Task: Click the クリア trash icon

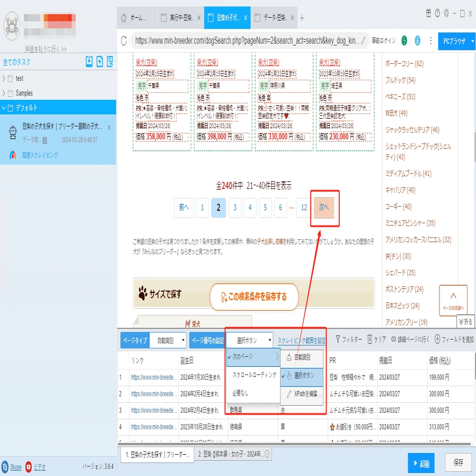Action: coord(370,339)
